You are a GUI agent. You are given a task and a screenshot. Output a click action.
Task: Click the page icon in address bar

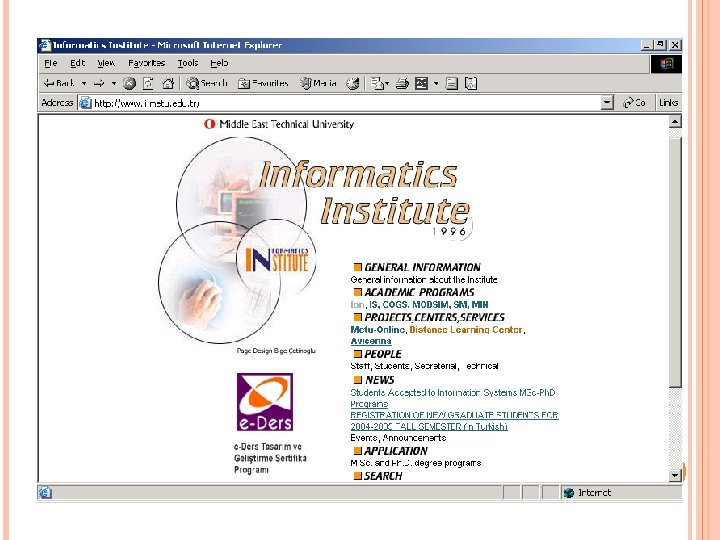85,103
